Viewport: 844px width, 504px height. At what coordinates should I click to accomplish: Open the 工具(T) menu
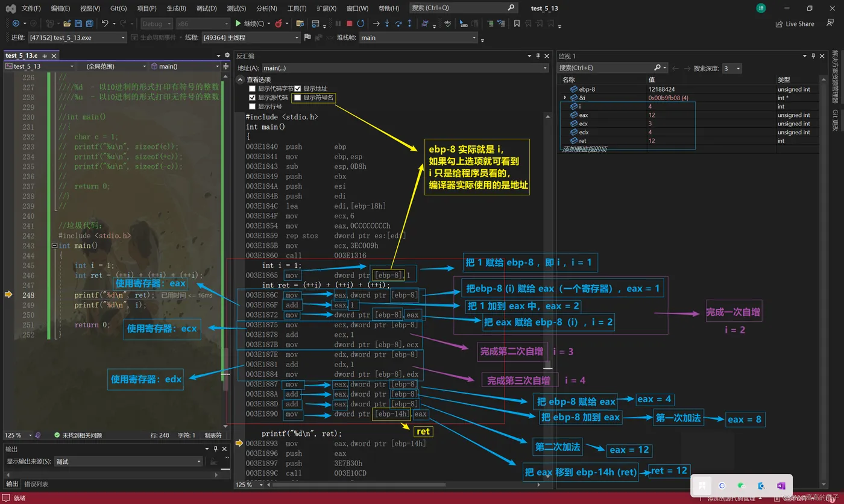[297, 8]
